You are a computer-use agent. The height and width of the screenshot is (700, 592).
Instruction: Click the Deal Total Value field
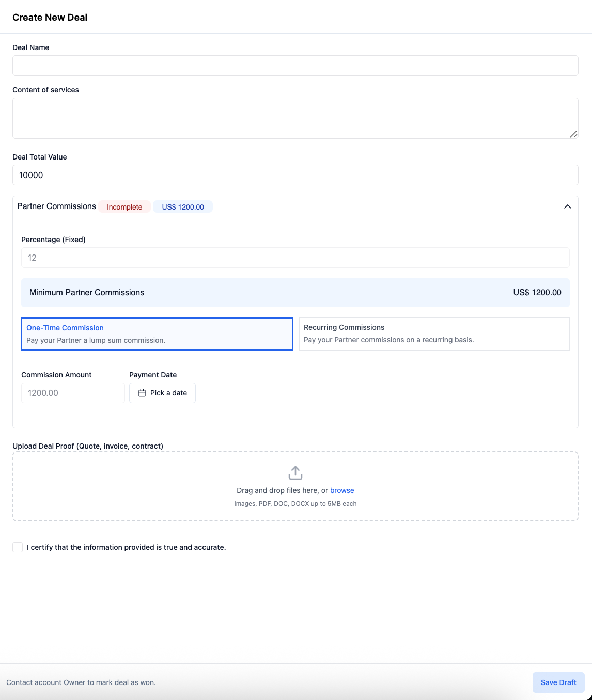(295, 175)
